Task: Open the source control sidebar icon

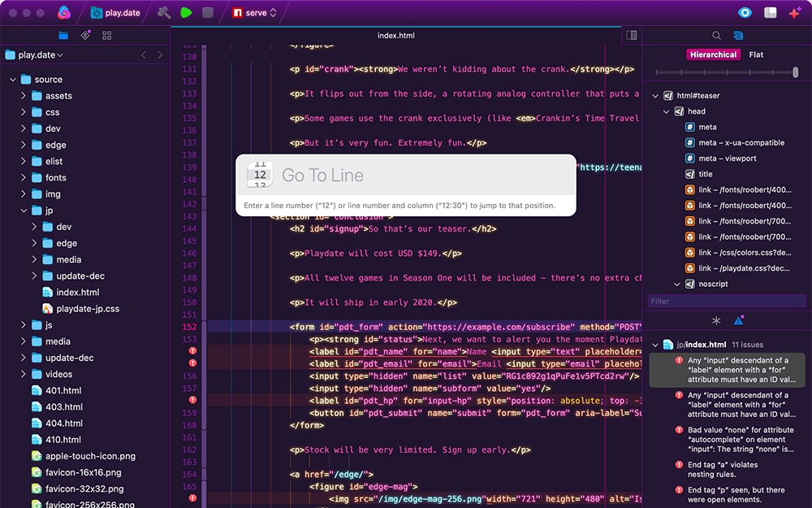Action: click(x=85, y=35)
